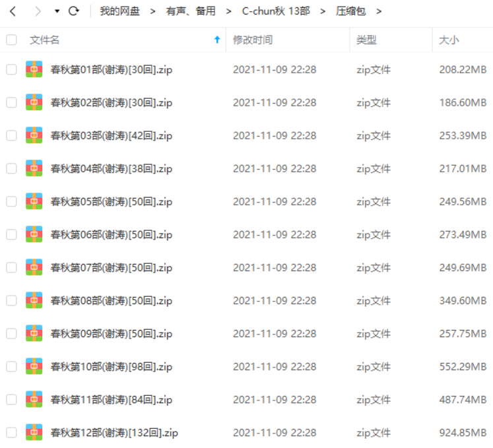Sort by 大小 column header
Image resolution: width=493 pixels, height=448 pixels.
(449, 40)
